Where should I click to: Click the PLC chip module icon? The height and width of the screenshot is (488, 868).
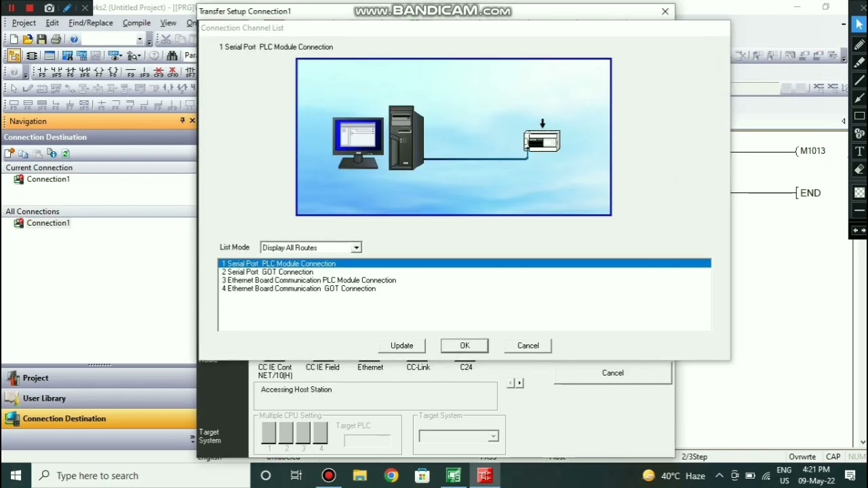tap(31, 56)
